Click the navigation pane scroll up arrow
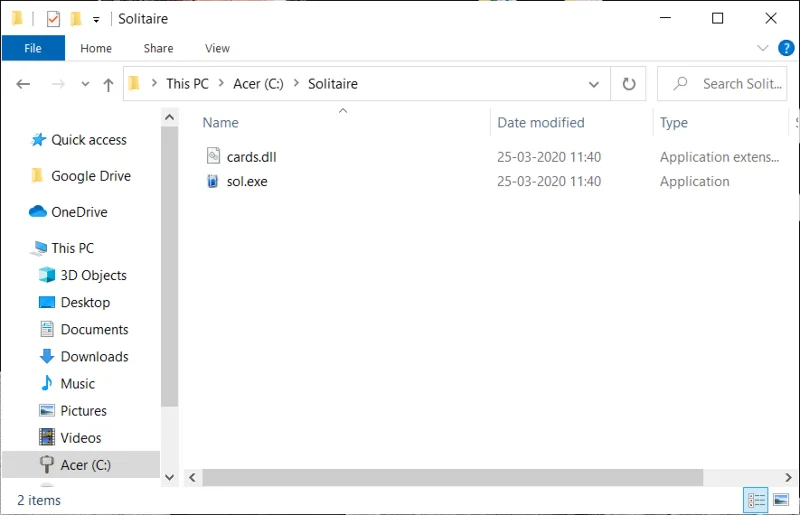The image size is (800, 515). pyautogui.click(x=169, y=117)
